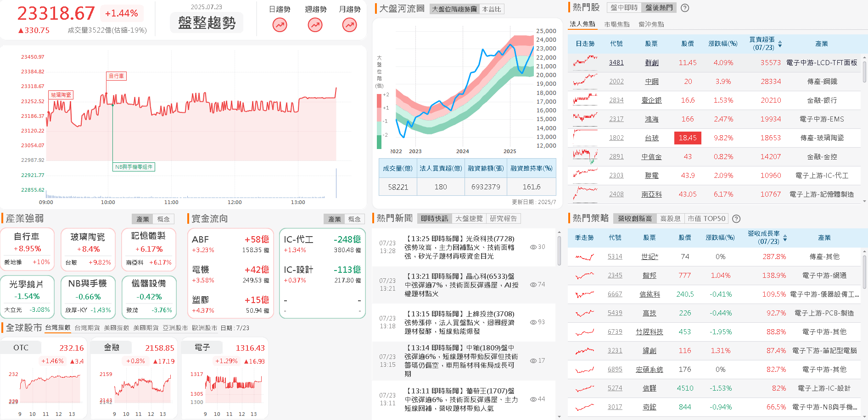
Task: Click the IC-代工 fund flow entry
Action: point(322,244)
